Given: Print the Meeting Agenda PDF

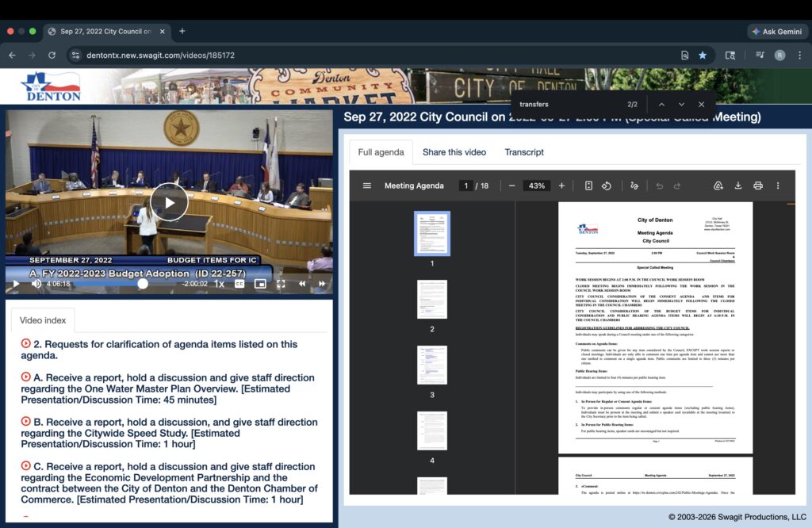Looking at the screenshot, I should coord(757,186).
